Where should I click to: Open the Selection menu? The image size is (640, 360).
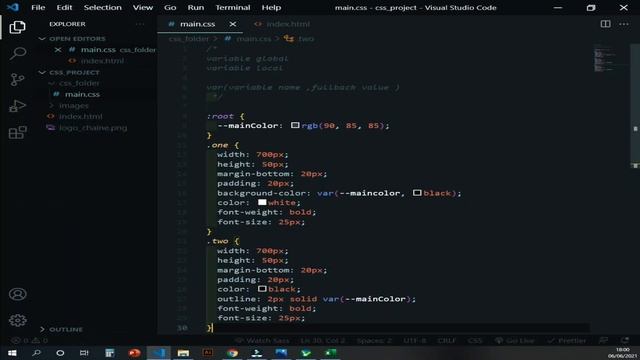102,8
